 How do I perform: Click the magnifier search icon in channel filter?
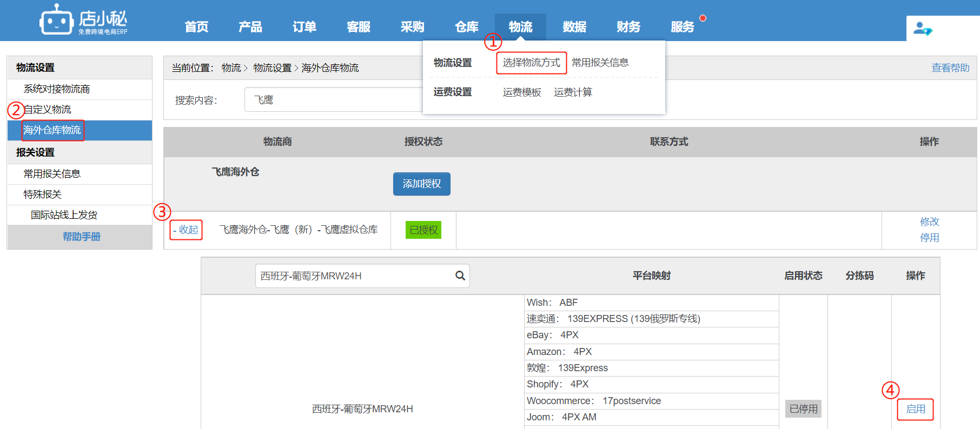(460, 276)
